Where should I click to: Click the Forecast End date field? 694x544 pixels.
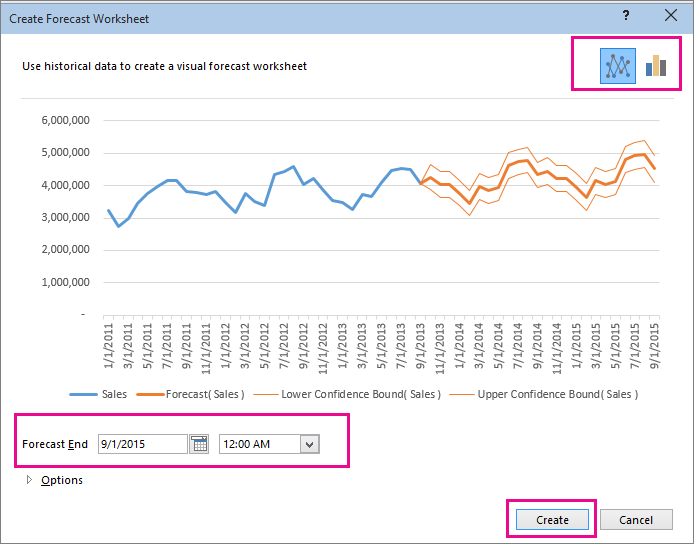point(142,444)
